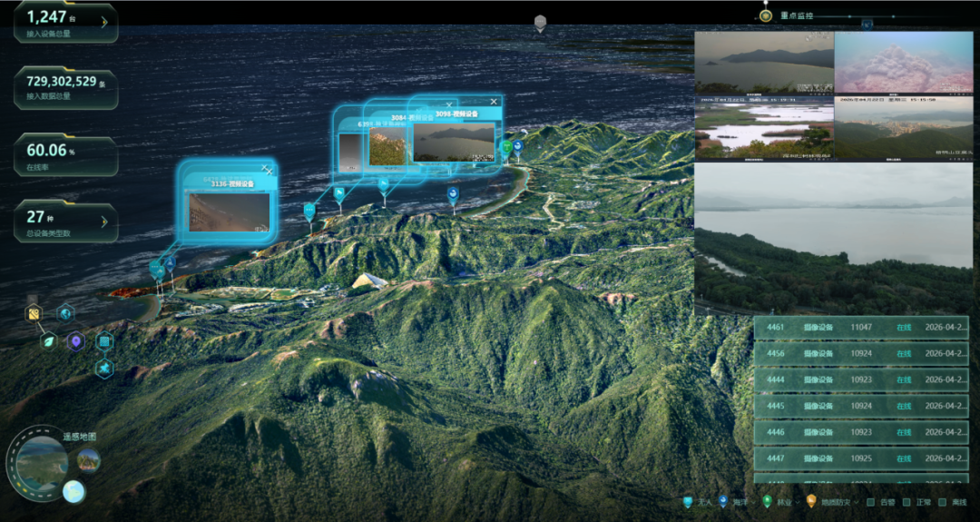This screenshot has height=522, width=980.
Task: Expand the 地质防灾 legend dropdown
Action: point(855,502)
